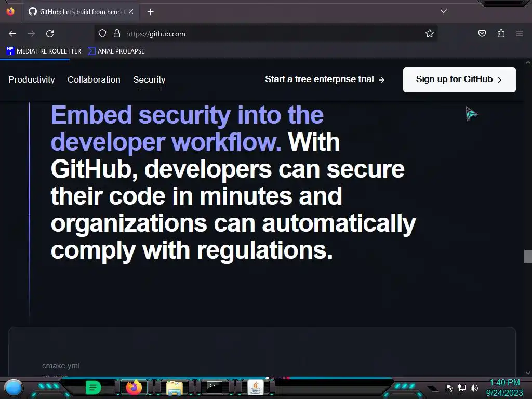Open a new tab with plus button
This screenshot has height=399, width=532.
[150, 12]
